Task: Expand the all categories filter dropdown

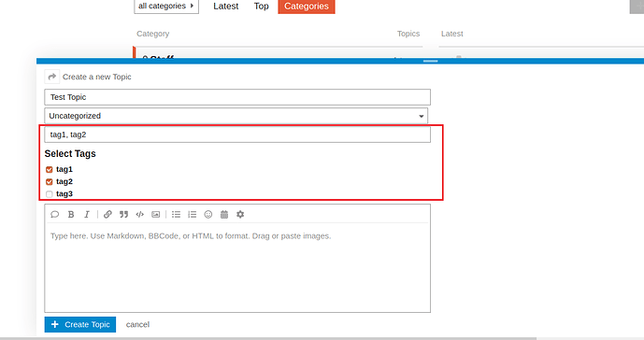Action: [x=166, y=7]
